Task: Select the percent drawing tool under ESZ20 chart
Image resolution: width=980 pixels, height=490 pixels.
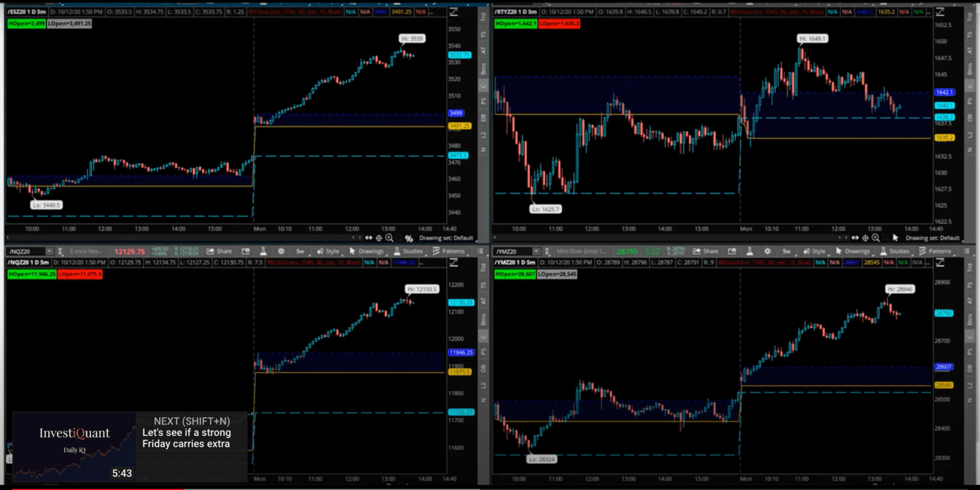Action: coord(409,238)
